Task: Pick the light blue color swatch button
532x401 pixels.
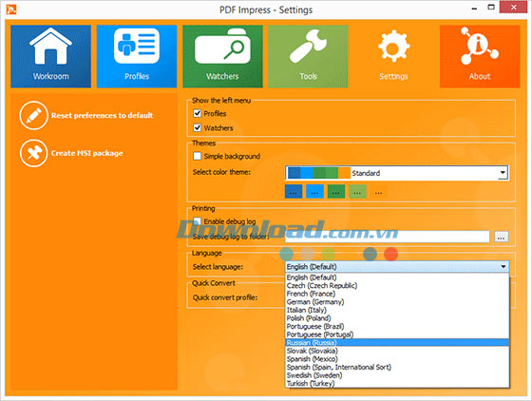Action: pyautogui.click(x=314, y=192)
